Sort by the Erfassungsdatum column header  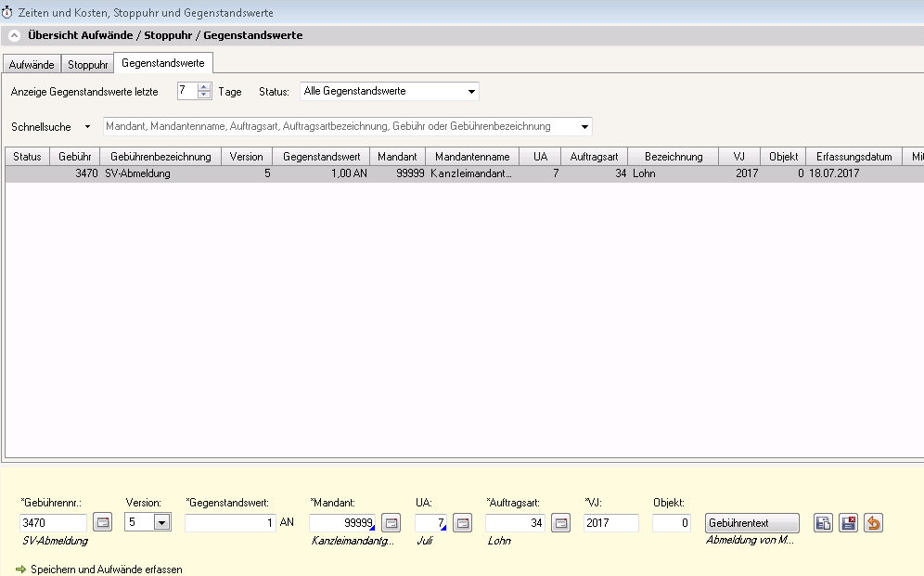[853, 157]
